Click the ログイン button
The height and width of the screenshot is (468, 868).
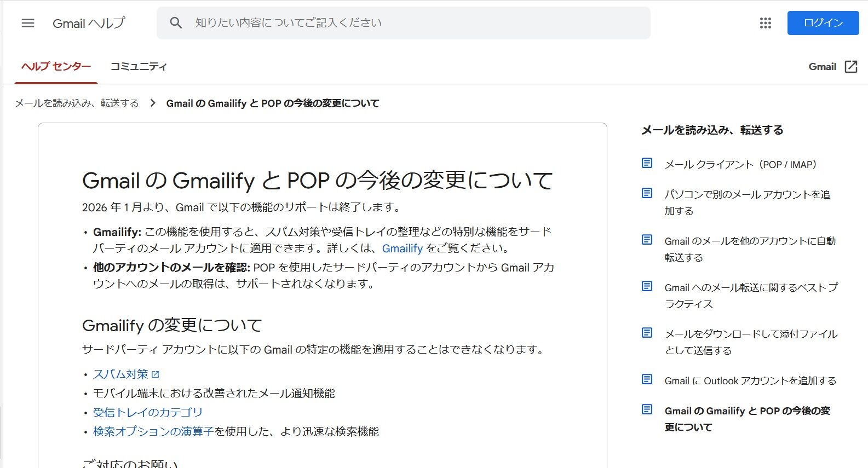(823, 23)
